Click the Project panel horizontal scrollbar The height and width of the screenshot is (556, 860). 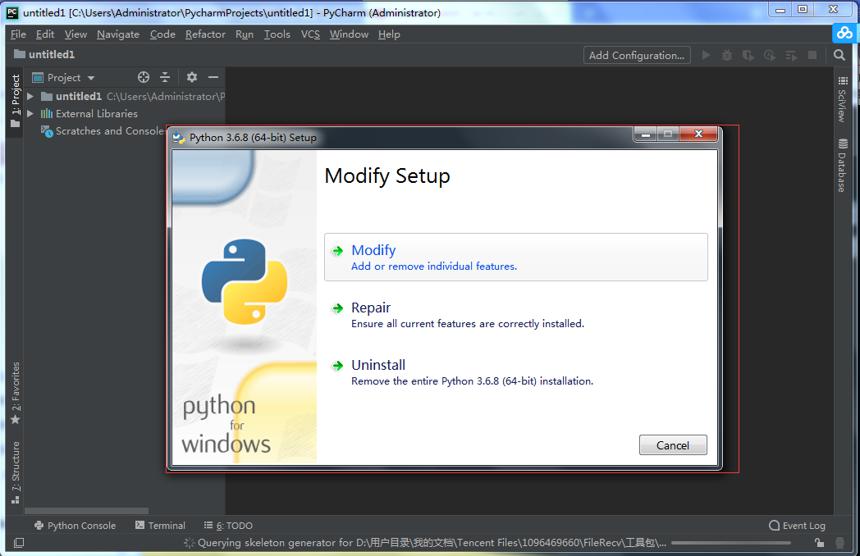(87, 510)
